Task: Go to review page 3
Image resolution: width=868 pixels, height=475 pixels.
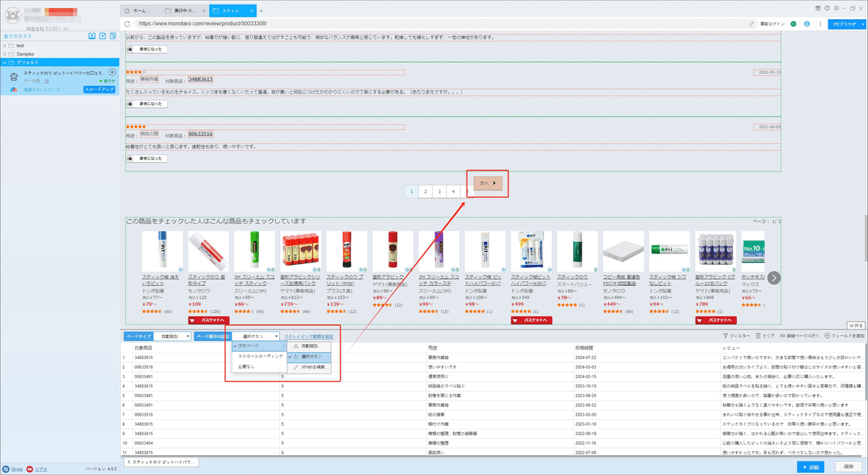Action: click(x=439, y=192)
